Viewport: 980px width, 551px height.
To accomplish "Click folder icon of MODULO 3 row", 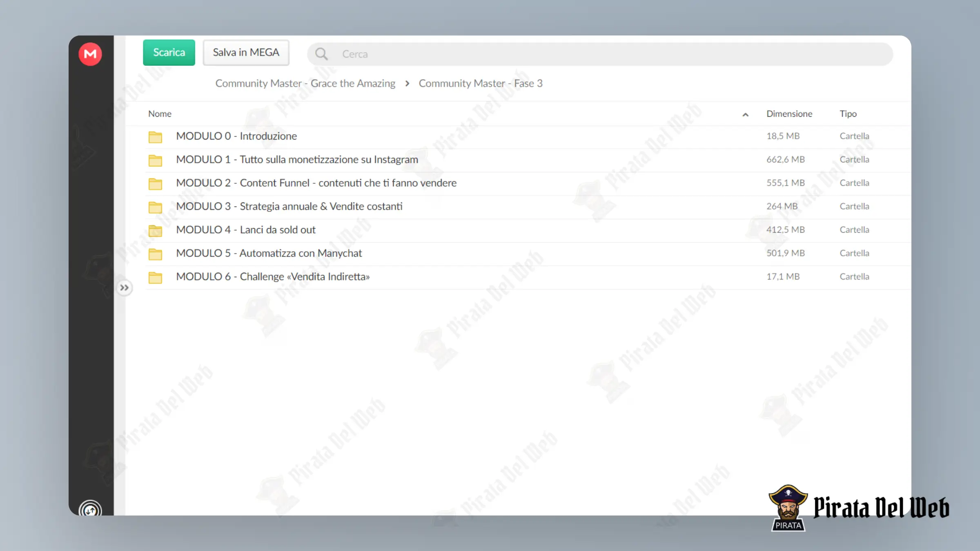I will click(x=155, y=207).
